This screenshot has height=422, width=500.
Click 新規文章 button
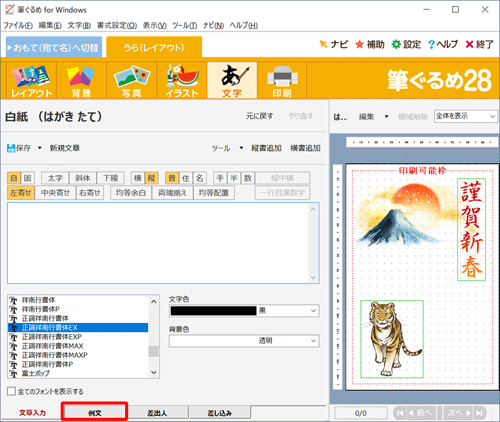click(65, 148)
